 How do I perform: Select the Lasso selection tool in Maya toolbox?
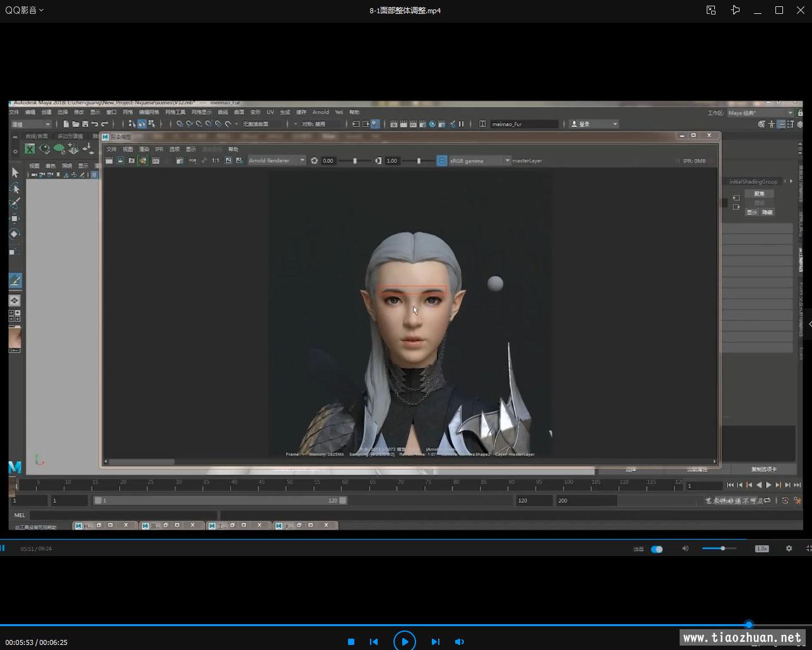click(15, 188)
